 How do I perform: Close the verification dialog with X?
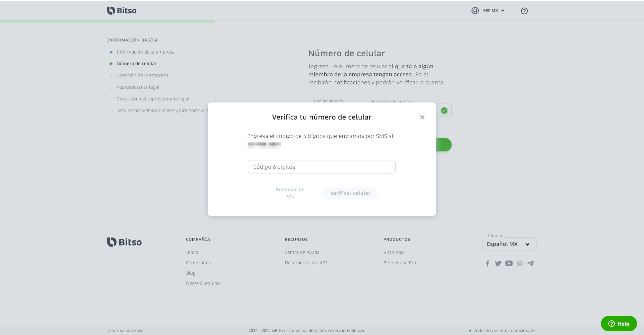click(422, 117)
